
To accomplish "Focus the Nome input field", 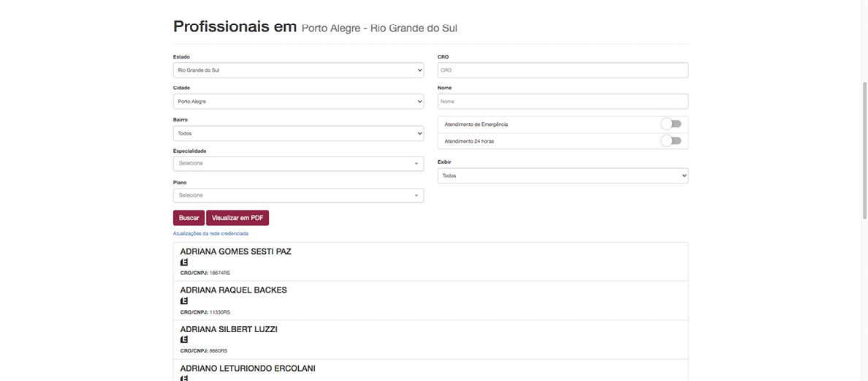I will point(563,102).
